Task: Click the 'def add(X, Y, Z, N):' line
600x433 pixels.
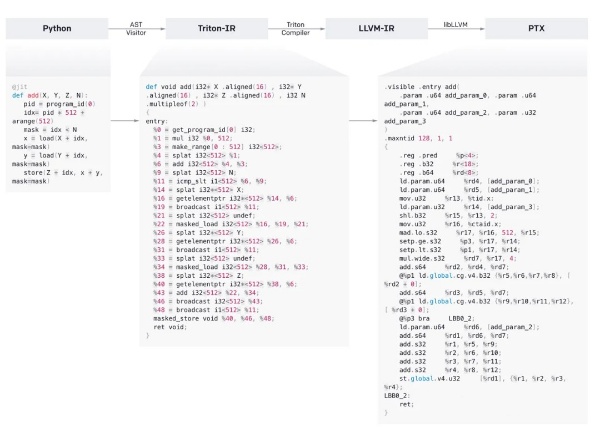Action: pos(50,95)
